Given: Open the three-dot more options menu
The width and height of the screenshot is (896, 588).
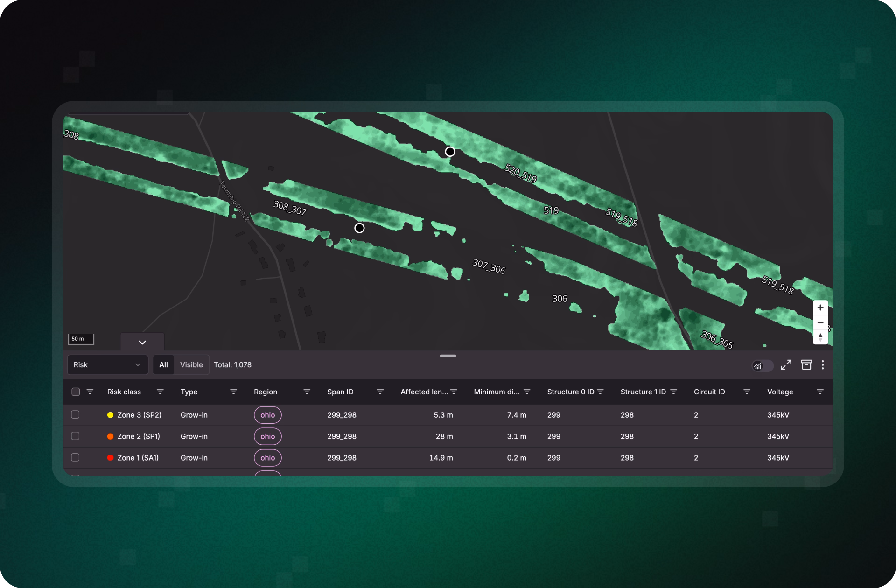Looking at the screenshot, I should 823,365.
